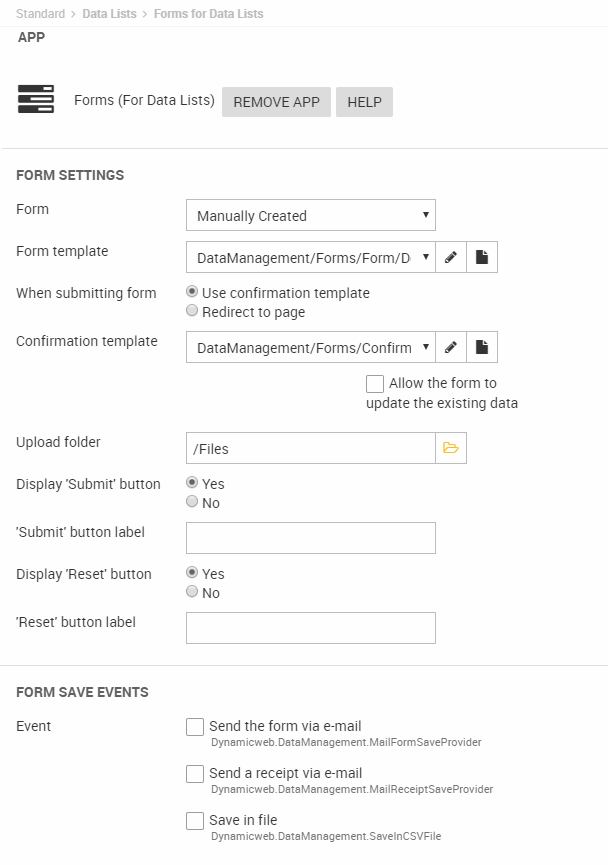This screenshot has height=865, width=608.
Task: Select 'Redirect to page' radio option
Action: pyautogui.click(x=192, y=311)
